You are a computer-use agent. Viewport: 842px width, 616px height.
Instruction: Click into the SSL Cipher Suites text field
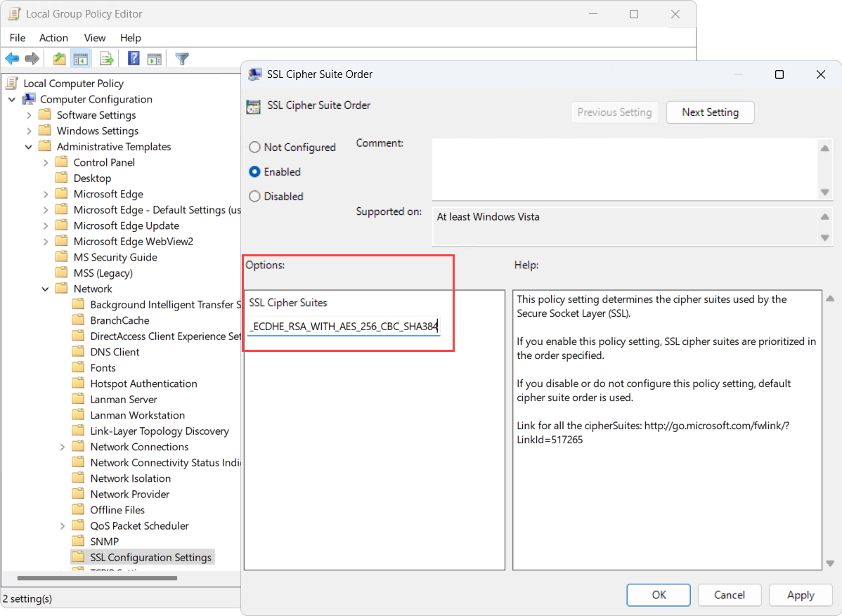(x=344, y=327)
